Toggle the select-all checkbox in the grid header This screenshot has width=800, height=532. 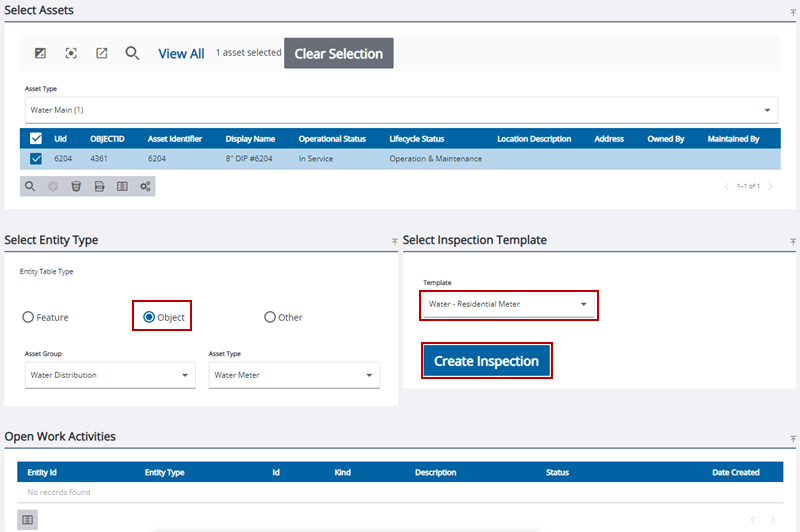point(36,139)
